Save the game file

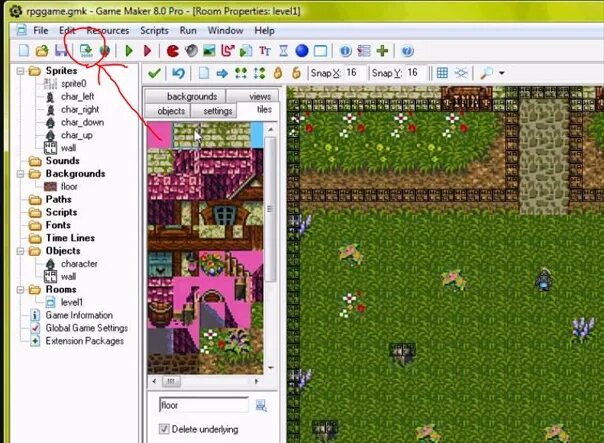(x=61, y=50)
